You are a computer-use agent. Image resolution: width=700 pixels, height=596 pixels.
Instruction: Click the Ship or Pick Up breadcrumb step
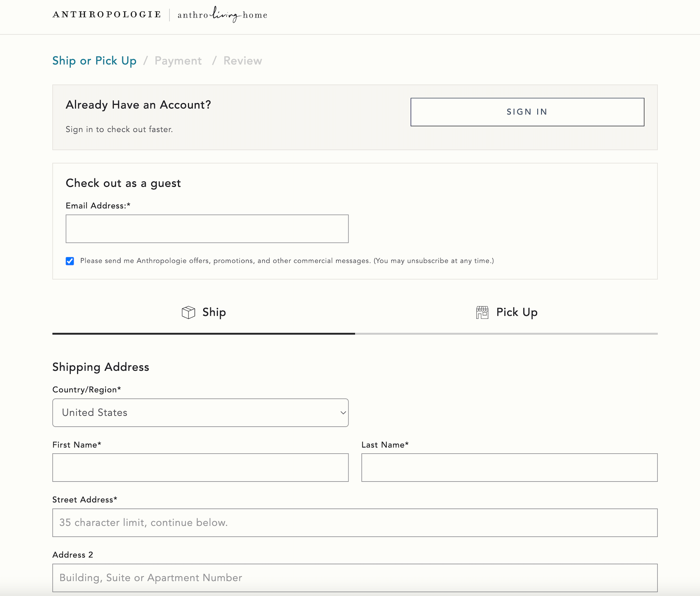pyautogui.click(x=94, y=61)
